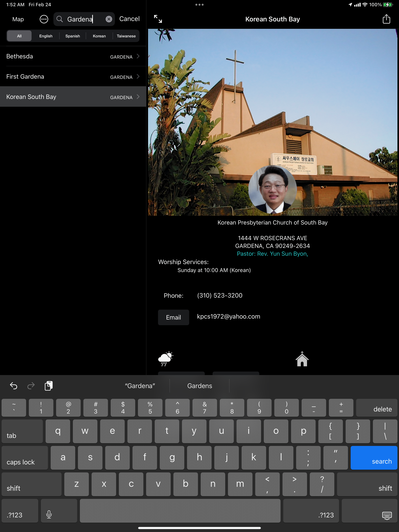Tap the number 5 key
Image resolution: width=399 pixels, height=532 pixels.
click(x=150, y=408)
